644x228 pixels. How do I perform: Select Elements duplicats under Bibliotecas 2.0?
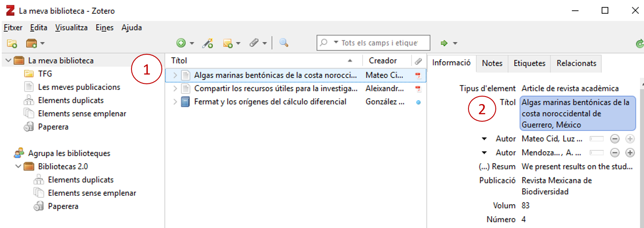[81, 179]
